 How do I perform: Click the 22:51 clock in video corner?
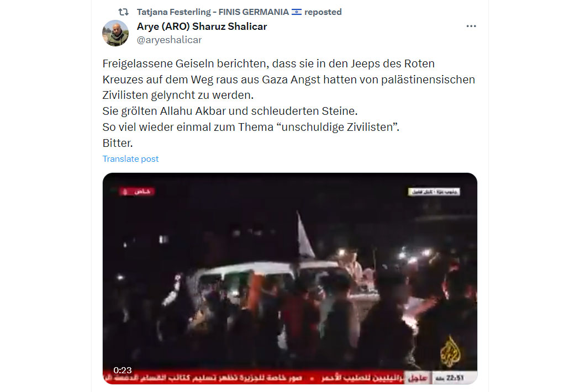point(450,378)
